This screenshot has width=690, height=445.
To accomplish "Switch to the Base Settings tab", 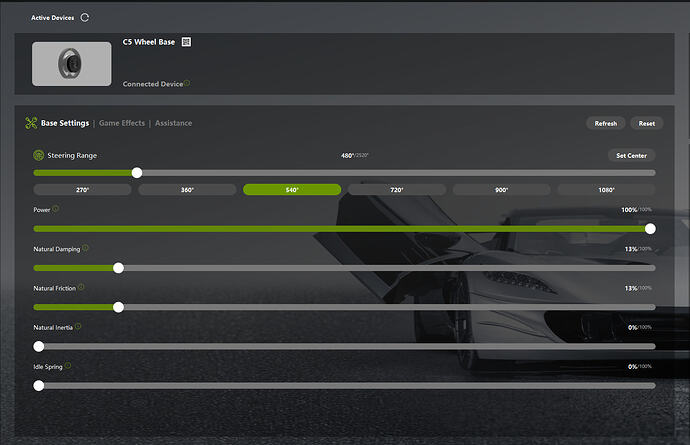I will [65, 123].
